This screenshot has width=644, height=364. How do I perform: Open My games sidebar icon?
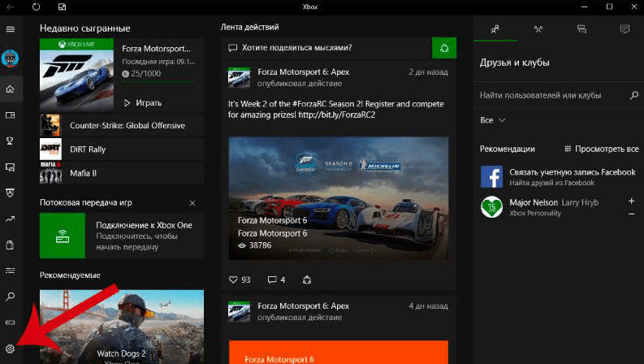11,115
